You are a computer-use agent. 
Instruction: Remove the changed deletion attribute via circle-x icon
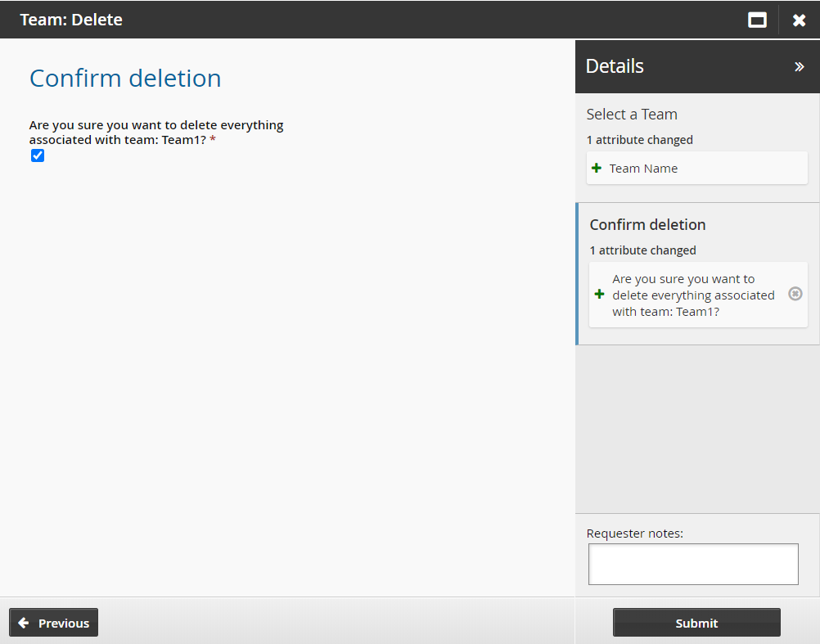click(x=795, y=294)
